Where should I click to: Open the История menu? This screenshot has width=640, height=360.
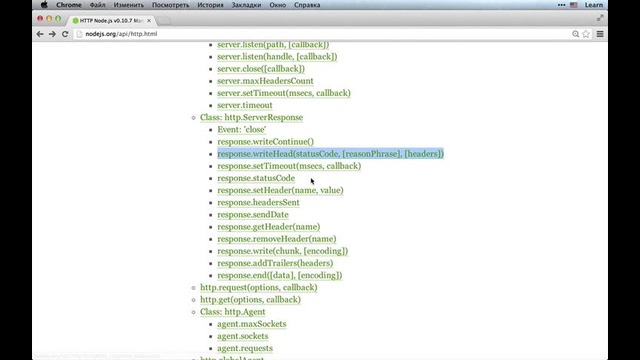click(x=210, y=5)
